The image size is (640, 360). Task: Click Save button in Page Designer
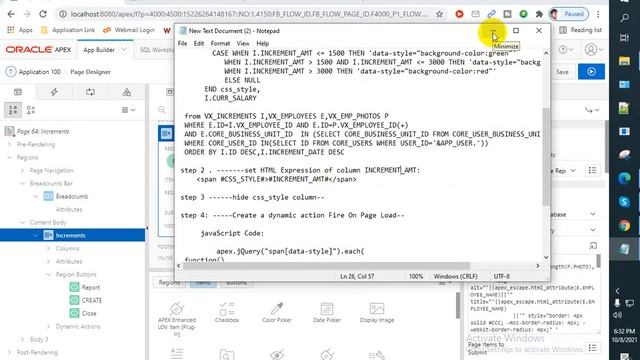(562, 72)
